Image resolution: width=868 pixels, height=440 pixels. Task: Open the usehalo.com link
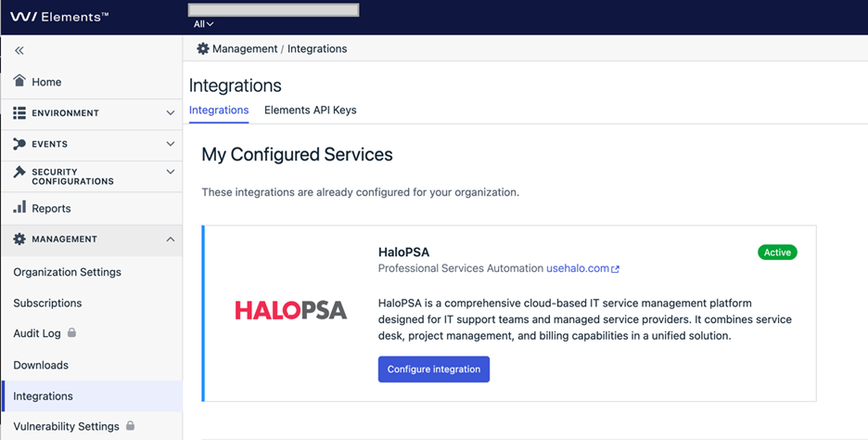click(578, 268)
